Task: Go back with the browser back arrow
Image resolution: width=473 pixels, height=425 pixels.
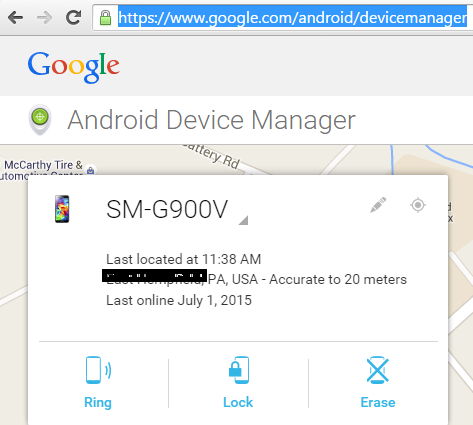Action: click(15, 18)
